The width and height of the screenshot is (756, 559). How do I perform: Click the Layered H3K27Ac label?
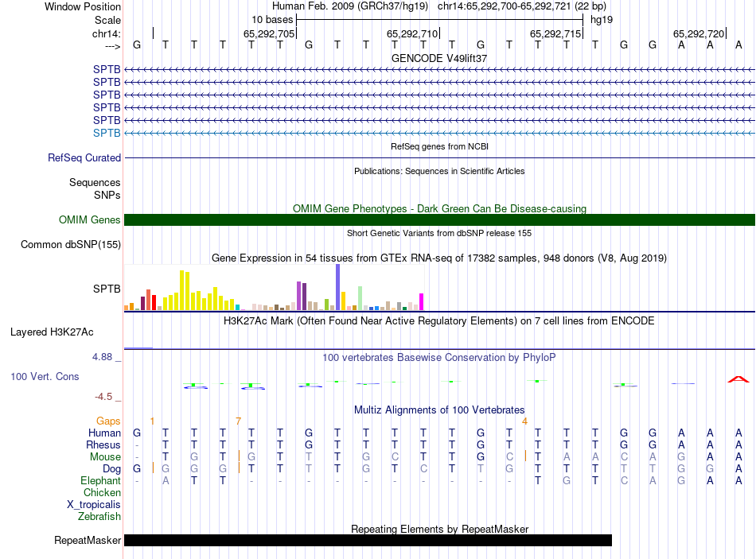tap(52, 332)
